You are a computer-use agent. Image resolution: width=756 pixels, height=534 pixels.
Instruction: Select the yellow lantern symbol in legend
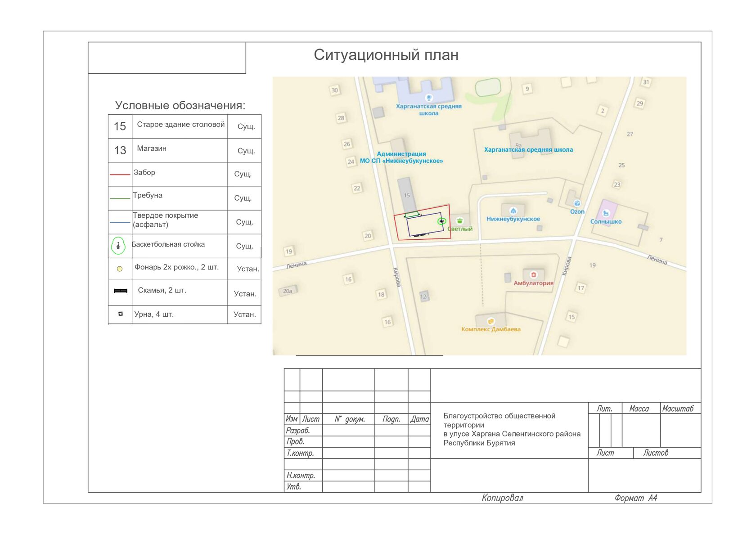coord(120,269)
